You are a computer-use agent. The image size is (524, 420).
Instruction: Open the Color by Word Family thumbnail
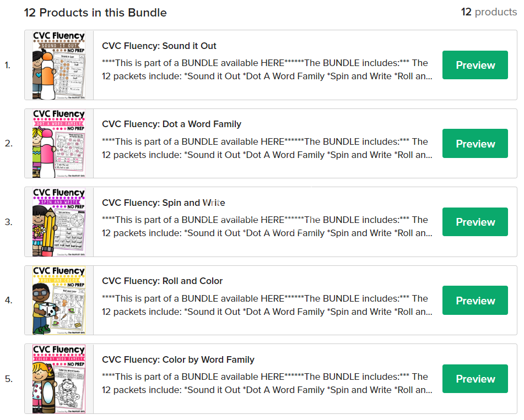point(59,379)
